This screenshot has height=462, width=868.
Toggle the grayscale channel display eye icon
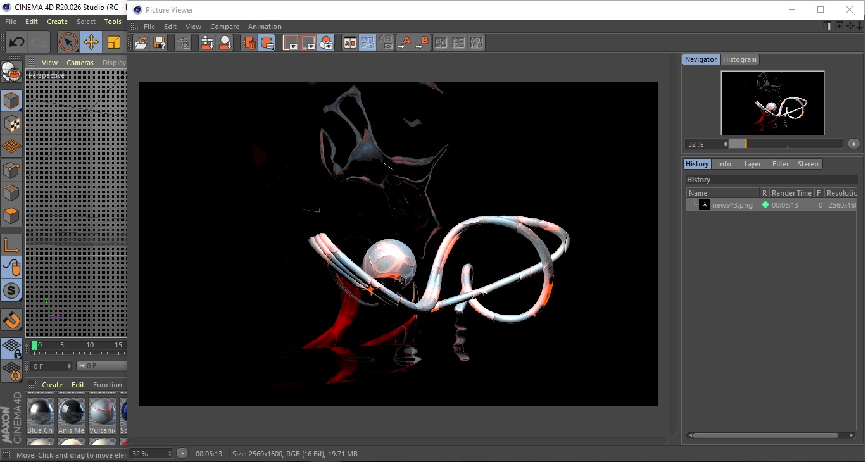coord(308,43)
